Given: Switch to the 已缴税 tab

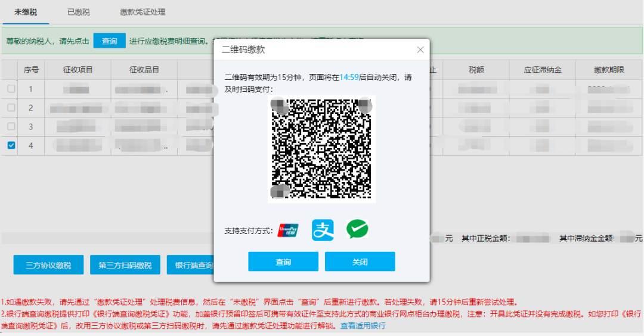Looking at the screenshot, I should tap(79, 13).
